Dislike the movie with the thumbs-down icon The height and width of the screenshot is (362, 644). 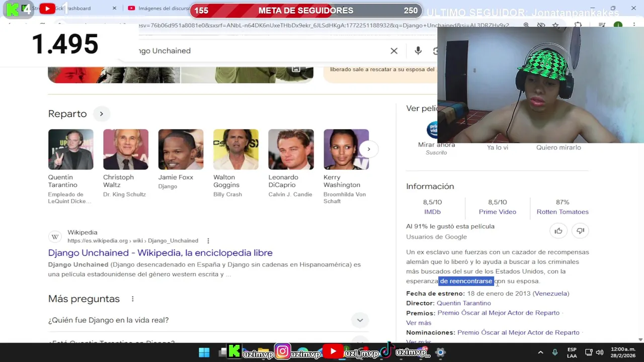[x=580, y=231]
